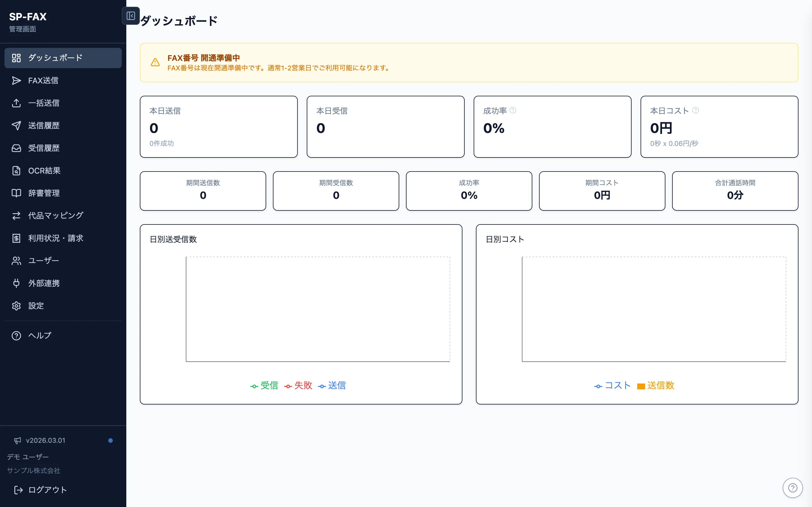The image size is (812, 507).
Task: Toggle 受信 series in chart legend
Action: [269, 386]
